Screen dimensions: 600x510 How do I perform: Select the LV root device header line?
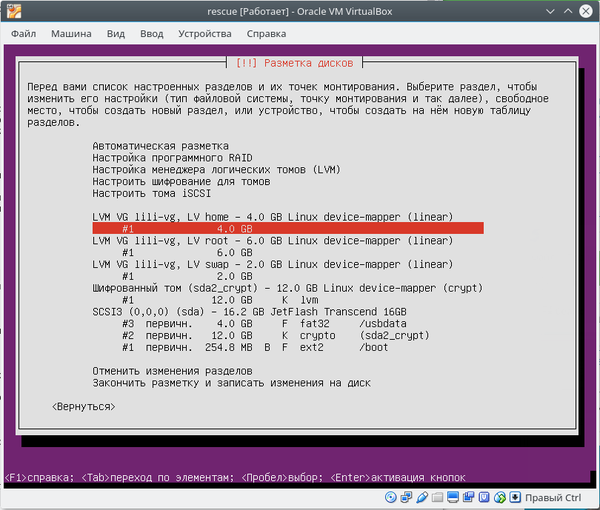(x=273, y=241)
